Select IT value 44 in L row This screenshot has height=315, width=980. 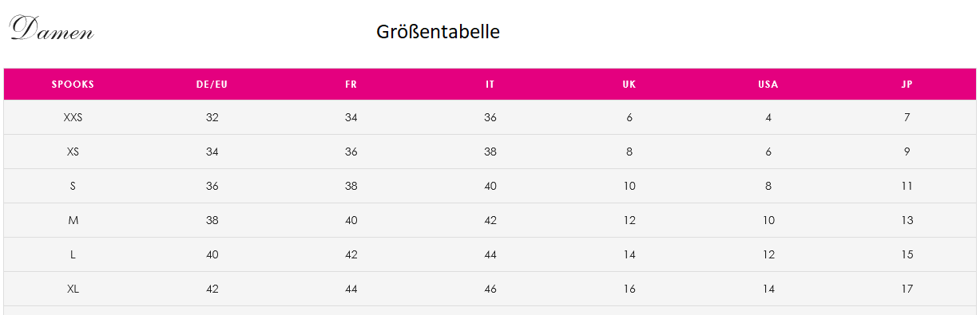[490, 254]
